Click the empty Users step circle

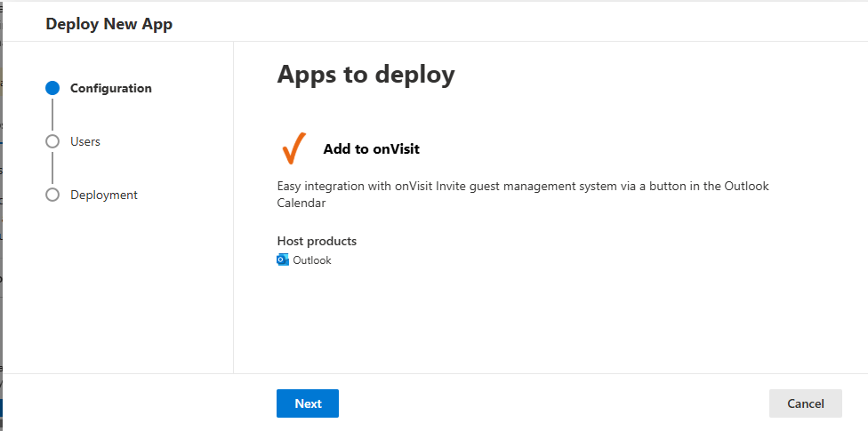coord(52,141)
